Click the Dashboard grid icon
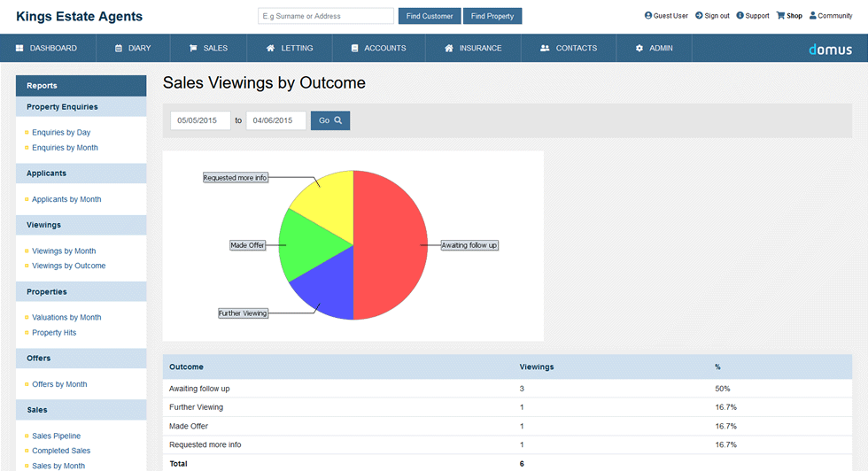The width and height of the screenshot is (868, 471). coord(19,49)
